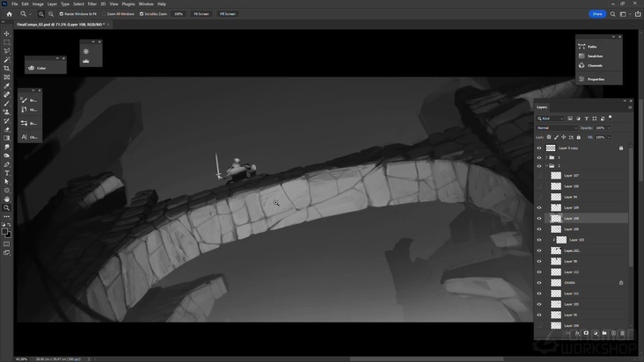Enable Zoom All Windows checkbox
The width and height of the screenshot is (644, 362).
click(x=105, y=14)
